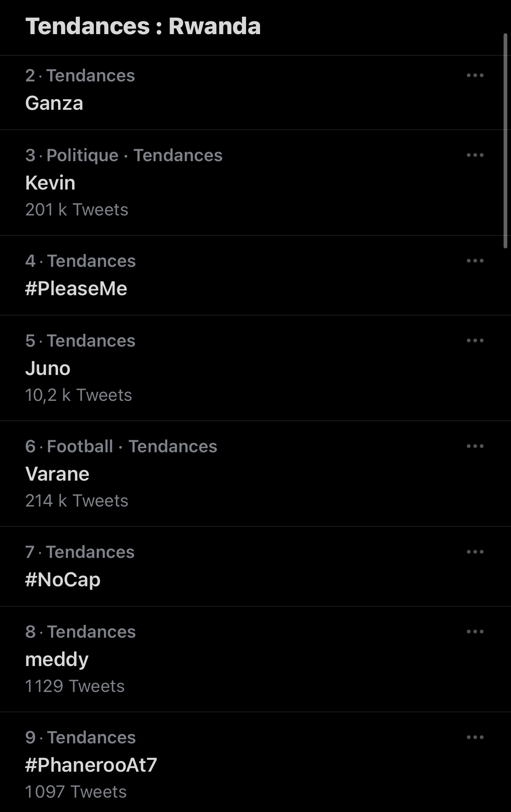Tap the three dots next to #NoCap

(475, 552)
